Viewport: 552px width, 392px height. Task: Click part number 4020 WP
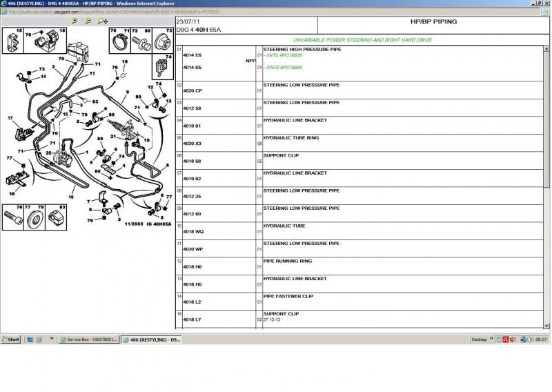point(193,249)
